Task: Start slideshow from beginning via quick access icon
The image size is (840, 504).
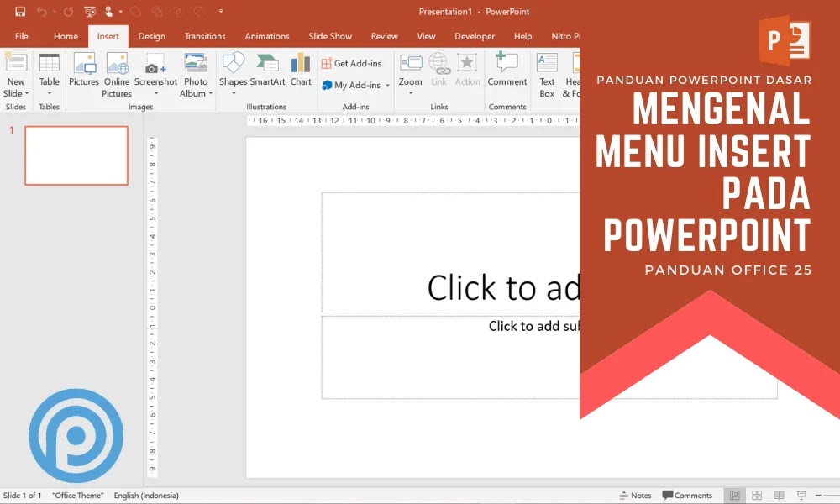Action: point(90,11)
